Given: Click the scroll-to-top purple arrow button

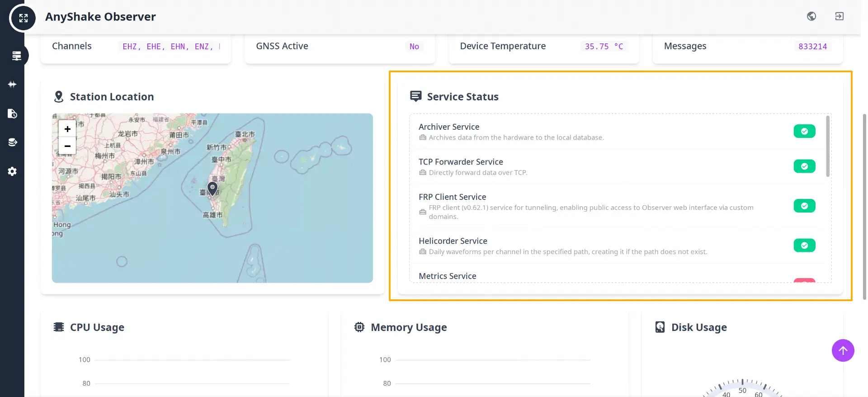Looking at the screenshot, I should click(843, 350).
